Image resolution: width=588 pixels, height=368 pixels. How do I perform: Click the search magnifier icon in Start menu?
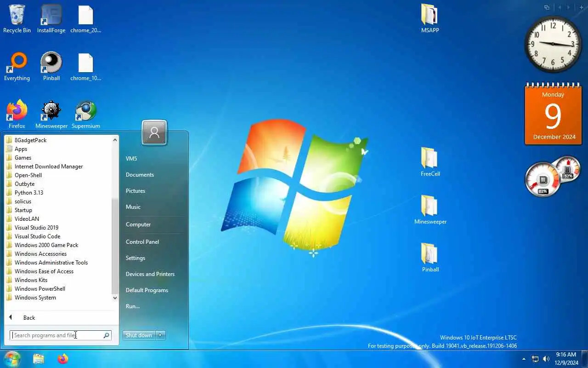tap(106, 335)
